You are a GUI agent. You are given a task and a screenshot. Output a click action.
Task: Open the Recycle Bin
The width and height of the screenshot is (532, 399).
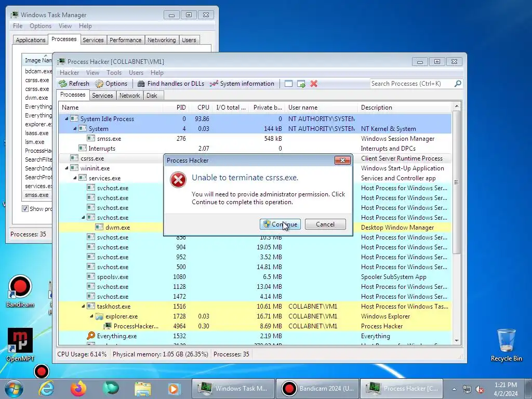(506, 344)
